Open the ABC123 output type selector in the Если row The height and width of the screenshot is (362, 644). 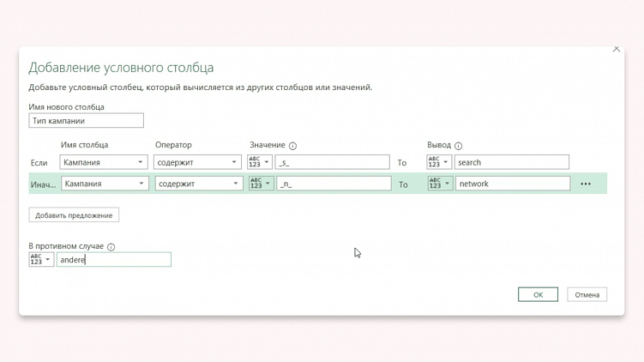[439, 162]
